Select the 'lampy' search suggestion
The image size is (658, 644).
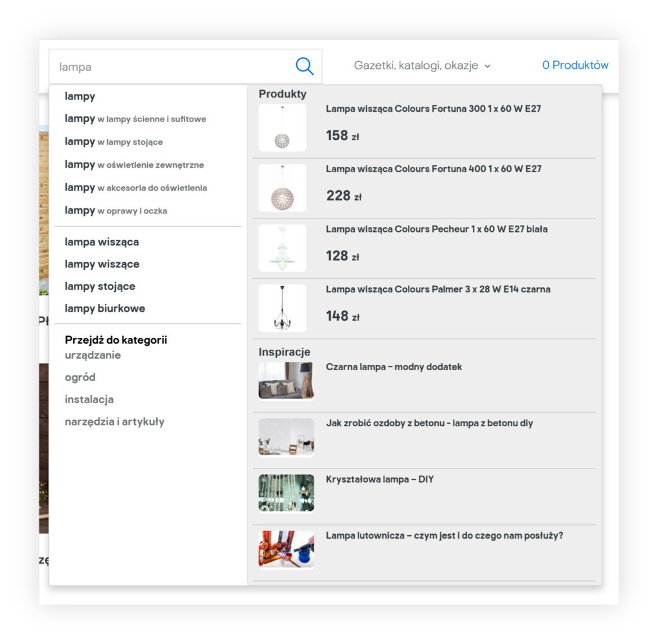[x=80, y=96]
